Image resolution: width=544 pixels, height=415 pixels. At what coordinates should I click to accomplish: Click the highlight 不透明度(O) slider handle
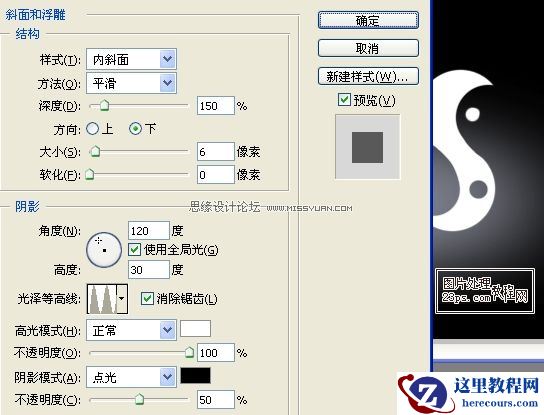coord(189,352)
